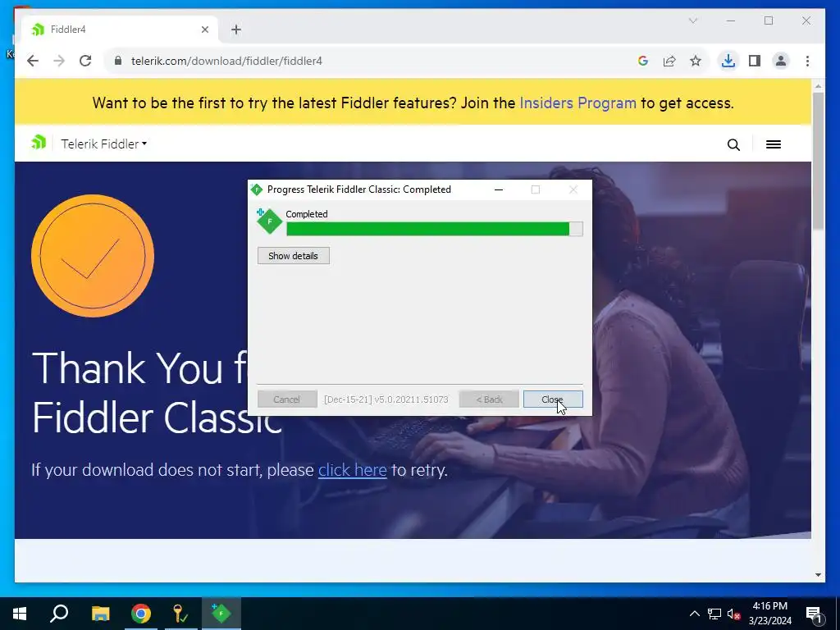Open the website search icon
Screen dimensions: 840x630
pos(733,144)
